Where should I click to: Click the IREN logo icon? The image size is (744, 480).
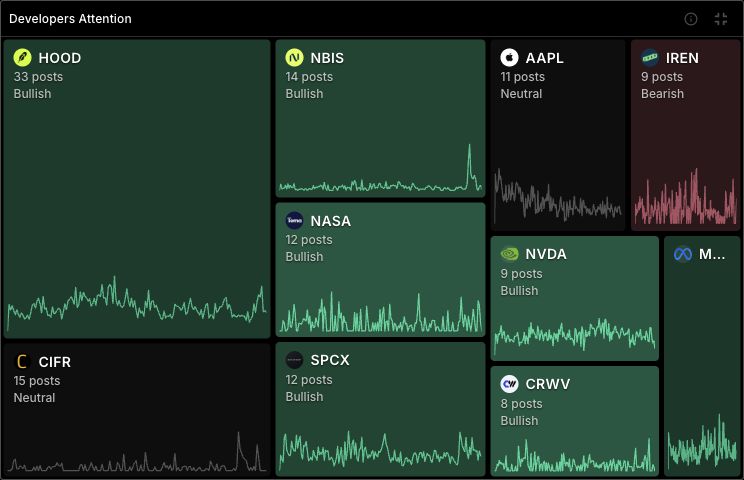(x=650, y=58)
